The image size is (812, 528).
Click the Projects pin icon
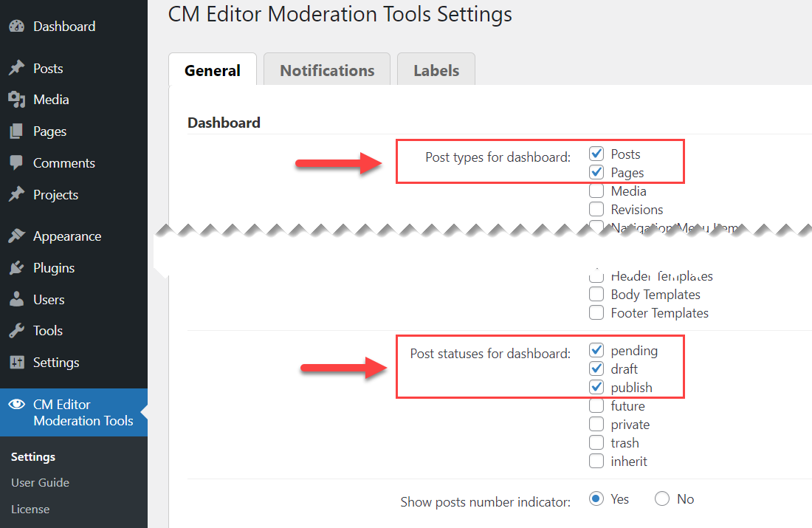(16, 194)
